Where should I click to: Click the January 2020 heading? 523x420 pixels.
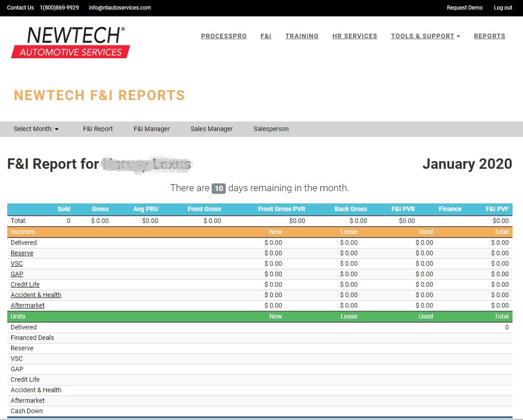point(467,164)
